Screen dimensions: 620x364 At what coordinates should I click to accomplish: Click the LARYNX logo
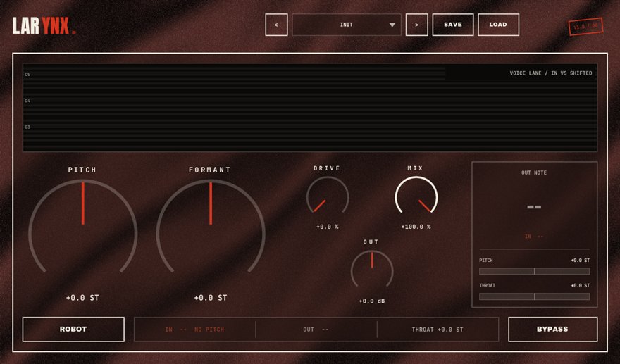click(44, 25)
